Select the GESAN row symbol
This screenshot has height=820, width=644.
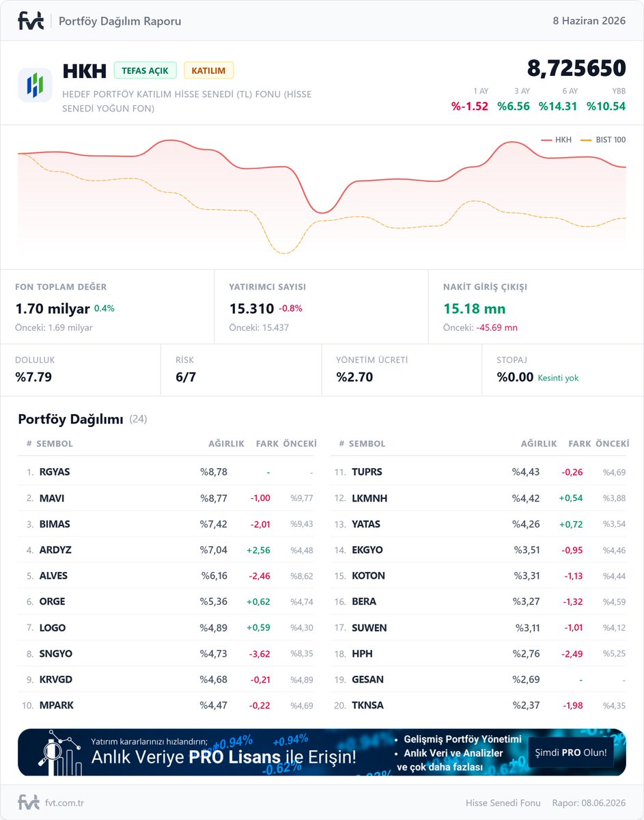(367, 680)
